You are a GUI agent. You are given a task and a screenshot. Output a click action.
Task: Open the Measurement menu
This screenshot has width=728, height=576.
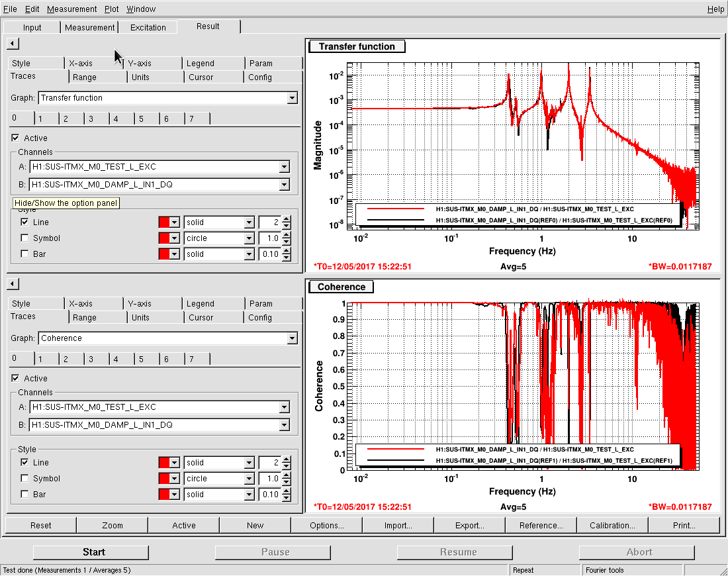[72, 9]
